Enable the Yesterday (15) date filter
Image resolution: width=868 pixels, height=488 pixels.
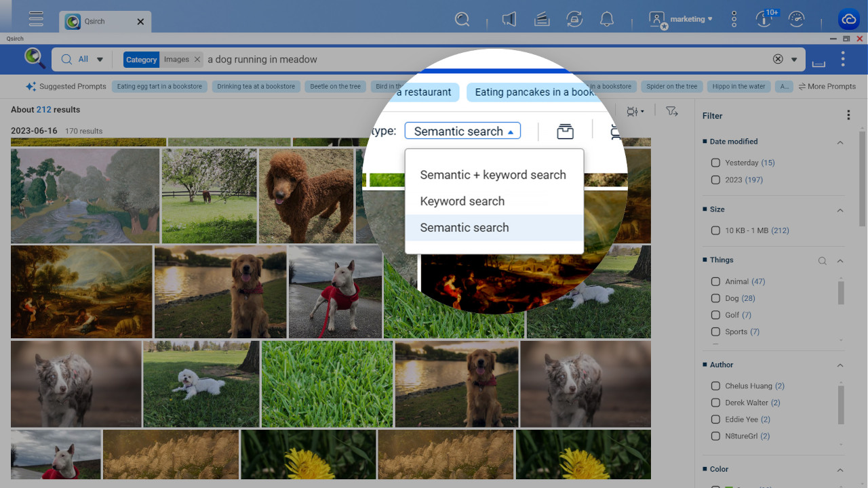(x=715, y=163)
